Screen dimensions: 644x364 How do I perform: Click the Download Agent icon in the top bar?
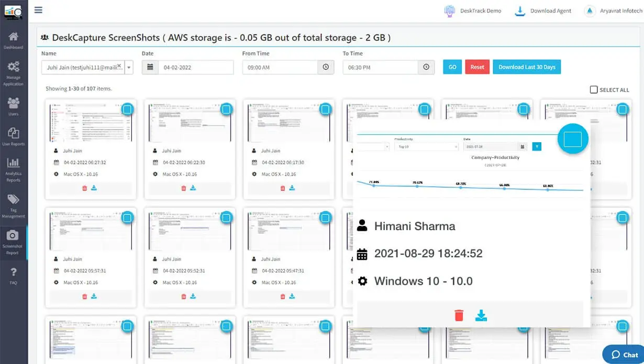(520, 10)
